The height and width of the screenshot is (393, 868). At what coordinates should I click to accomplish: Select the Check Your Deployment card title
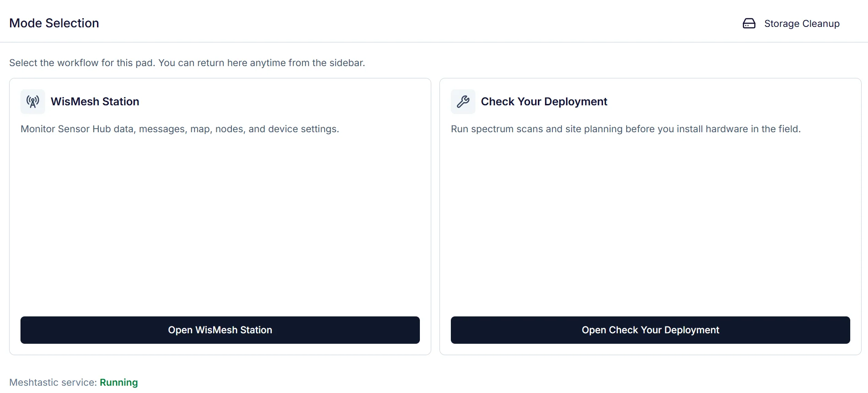[x=544, y=102]
